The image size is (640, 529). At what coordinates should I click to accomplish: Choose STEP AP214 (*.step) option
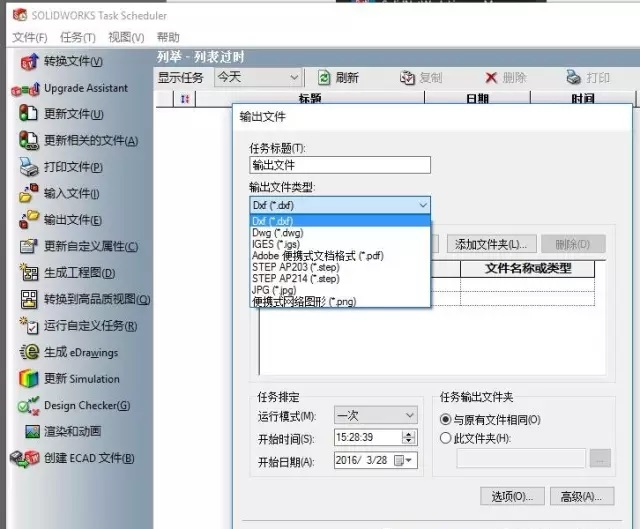340,278
